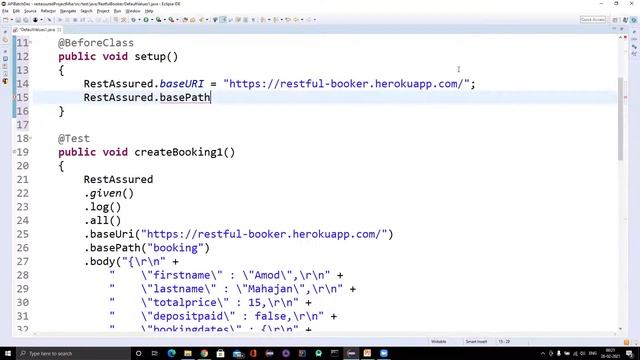Click line number 17 in gutter
The image size is (640, 360).
click(x=22, y=125)
